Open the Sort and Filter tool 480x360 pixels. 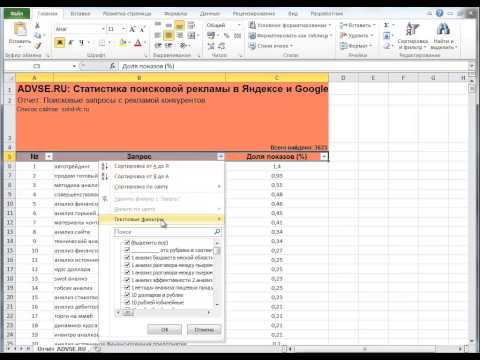click(413, 36)
